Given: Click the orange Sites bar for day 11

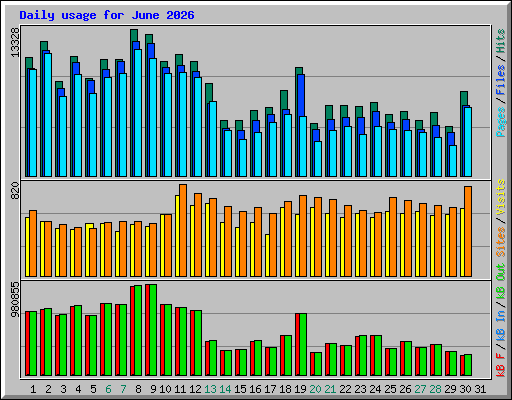Looking at the screenshot, I should [x=183, y=230].
